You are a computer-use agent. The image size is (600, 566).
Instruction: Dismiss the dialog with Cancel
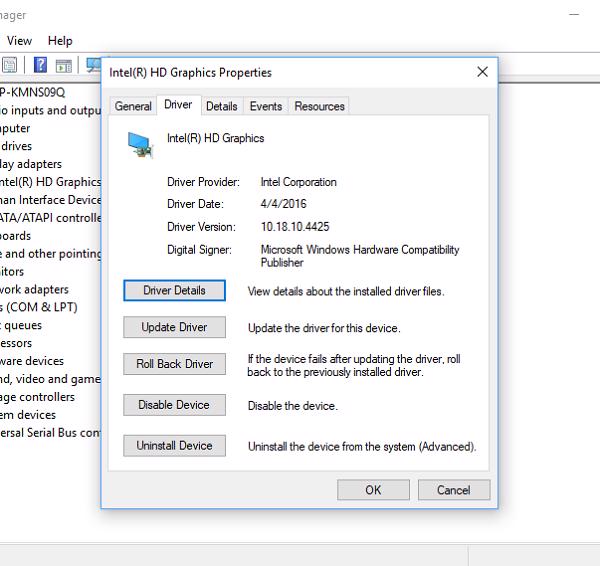click(454, 490)
